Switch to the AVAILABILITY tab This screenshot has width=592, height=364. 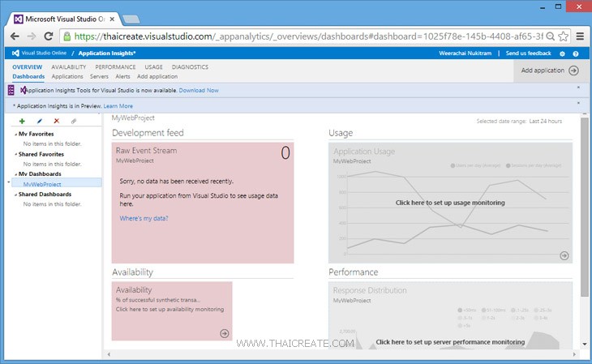pos(69,66)
